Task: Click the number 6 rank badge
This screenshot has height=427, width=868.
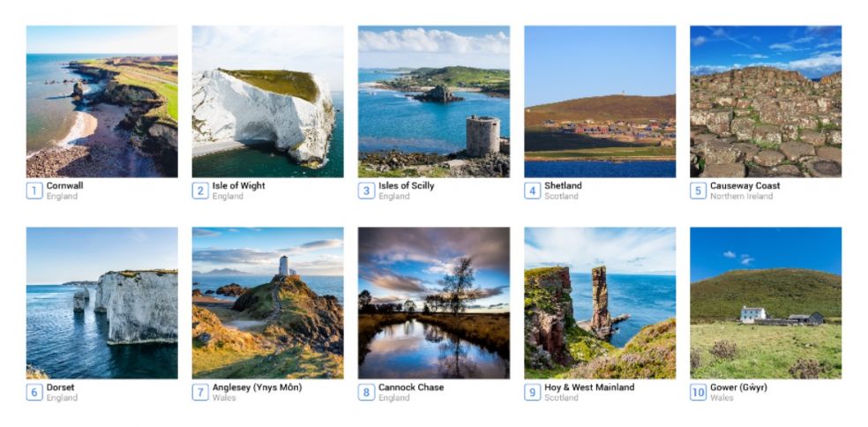Action: coord(34,393)
